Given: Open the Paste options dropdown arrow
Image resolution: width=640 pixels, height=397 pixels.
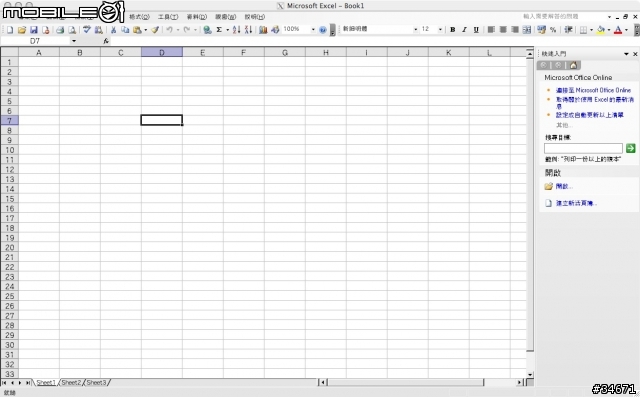Looking at the screenshot, I should pyautogui.click(x=145, y=30).
